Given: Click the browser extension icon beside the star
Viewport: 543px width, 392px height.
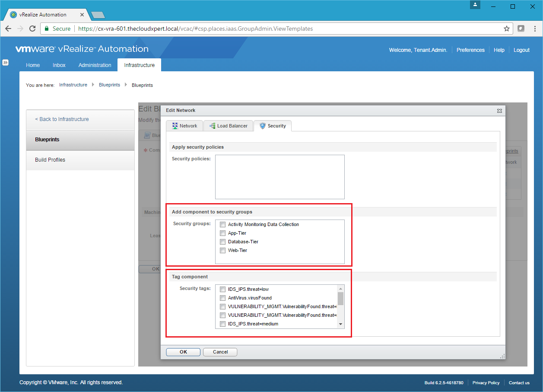Looking at the screenshot, I should (x=521, y=29).
